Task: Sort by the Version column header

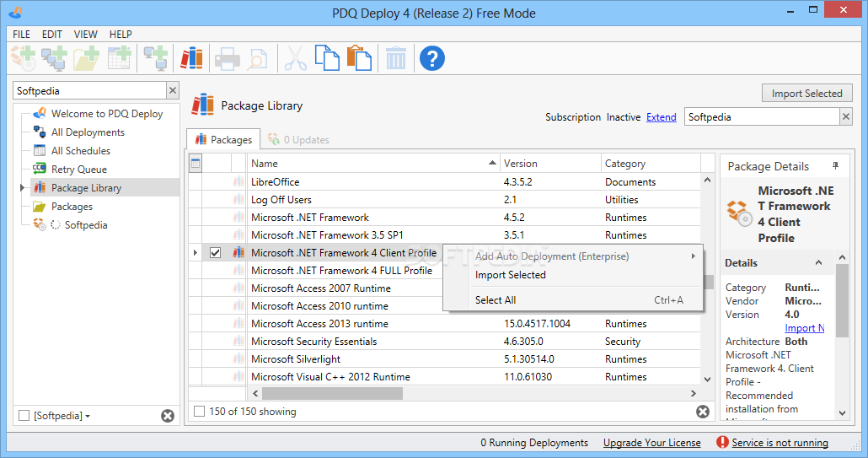Action: coord(550,163)
